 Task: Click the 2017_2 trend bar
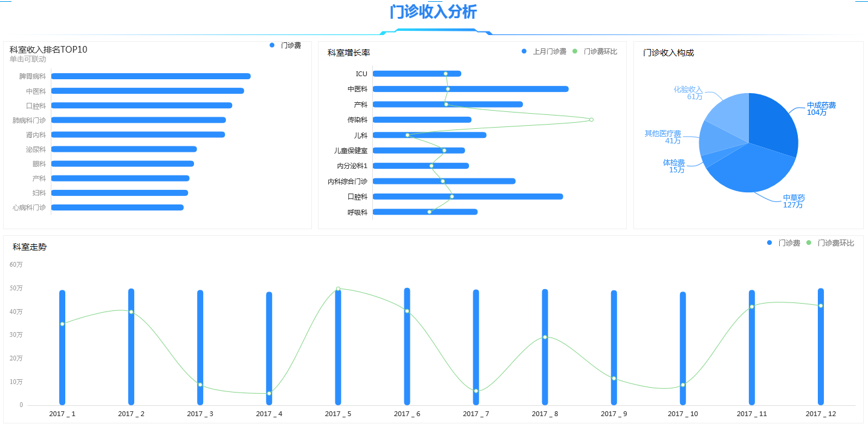click(131, 347)
